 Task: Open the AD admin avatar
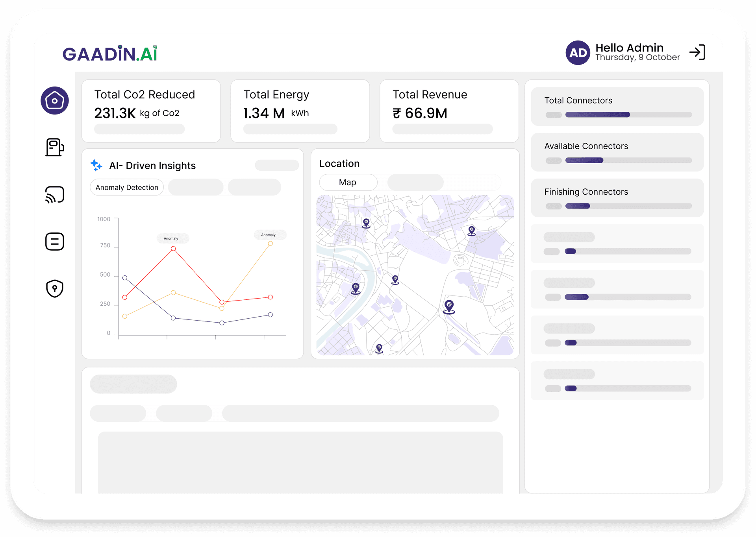577,52
